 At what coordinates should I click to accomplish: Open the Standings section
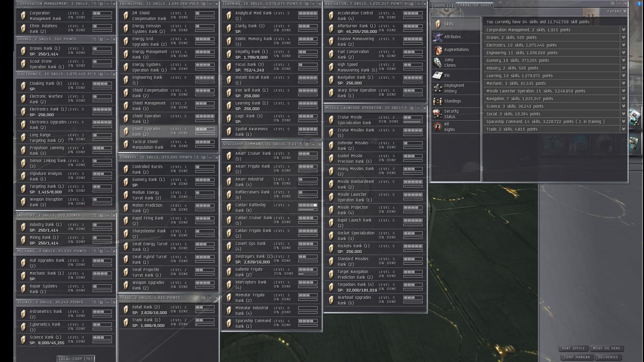pos(456,101)
